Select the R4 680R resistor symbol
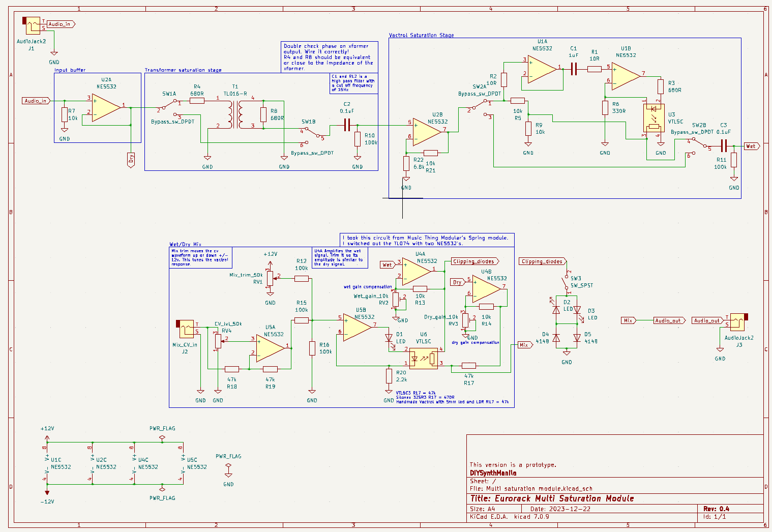Viewport: 772px width, 532px height. [197, 101]
